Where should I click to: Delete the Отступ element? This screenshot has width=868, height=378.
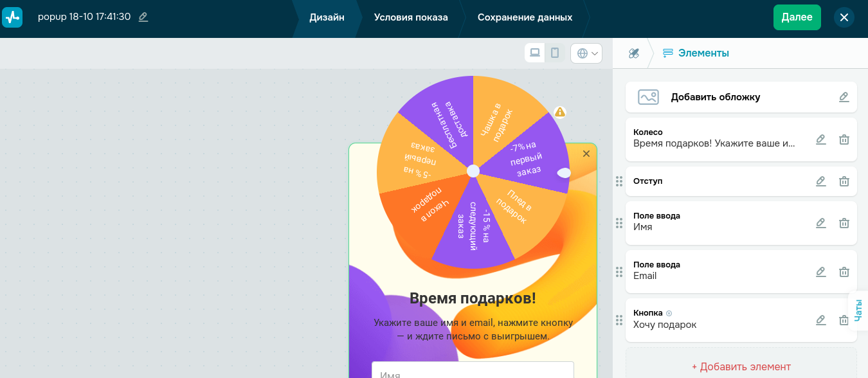(844, 181)
